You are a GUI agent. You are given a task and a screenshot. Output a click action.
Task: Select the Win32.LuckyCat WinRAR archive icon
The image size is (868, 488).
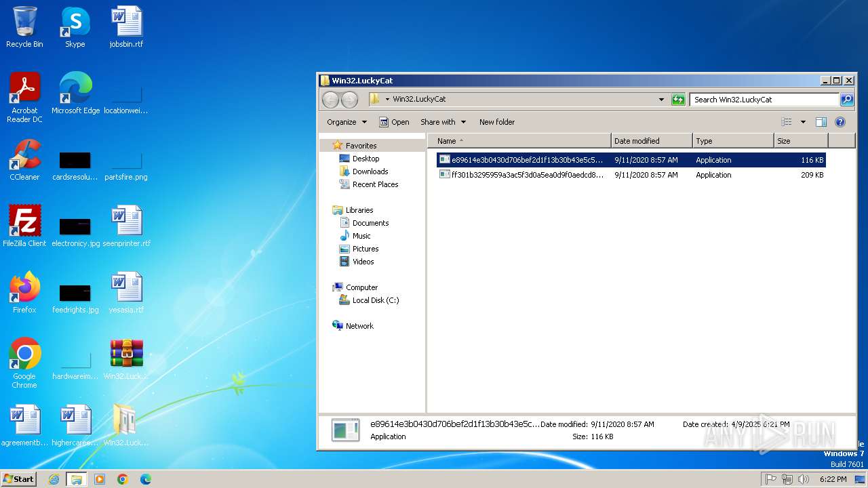[x=126, y=359]
